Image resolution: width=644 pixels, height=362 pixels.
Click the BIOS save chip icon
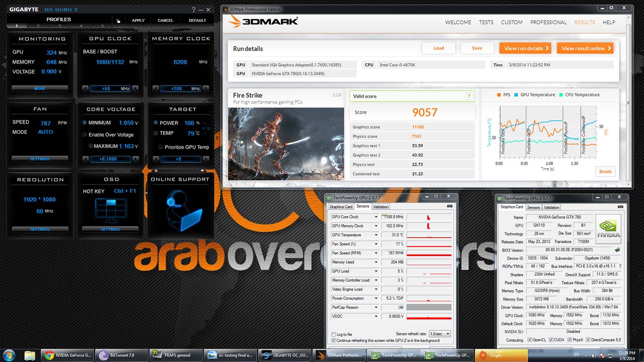coord(617,250)
